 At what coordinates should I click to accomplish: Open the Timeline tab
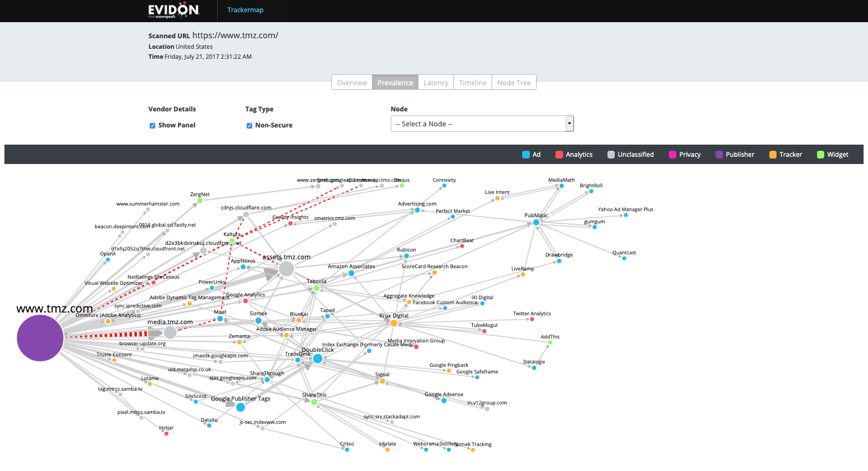pyautogui.click(x=473, y=83)
